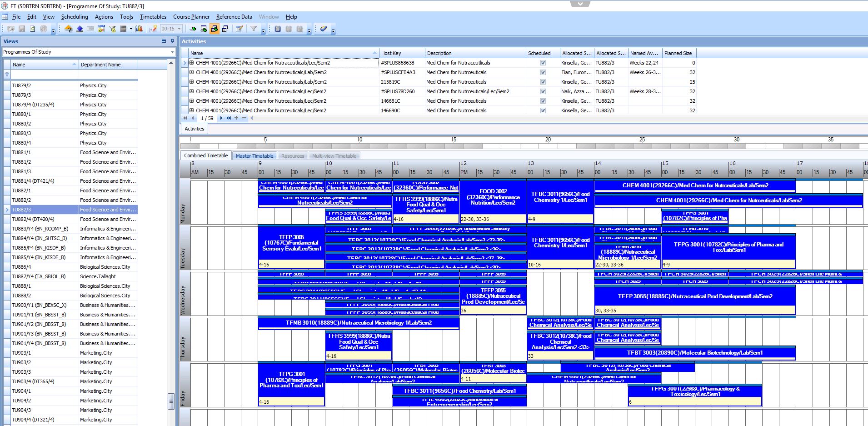Click the blue book icon in the toolbar
This screenshot has height=426, width=868.
click(278, 29)
